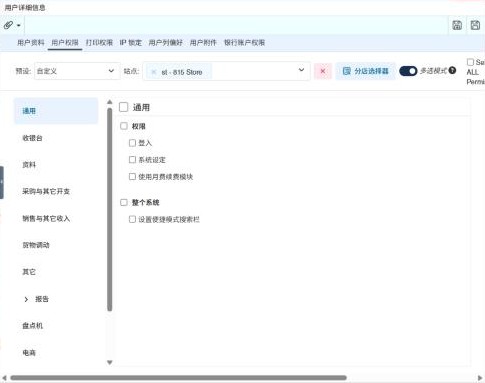Switch to the 用户权限 tab
Viewport: 485px width, 383px height.
65,43
